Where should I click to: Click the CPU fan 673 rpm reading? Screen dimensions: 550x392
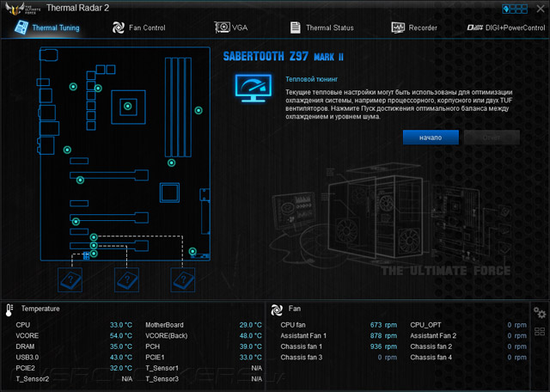pos(383,325)
